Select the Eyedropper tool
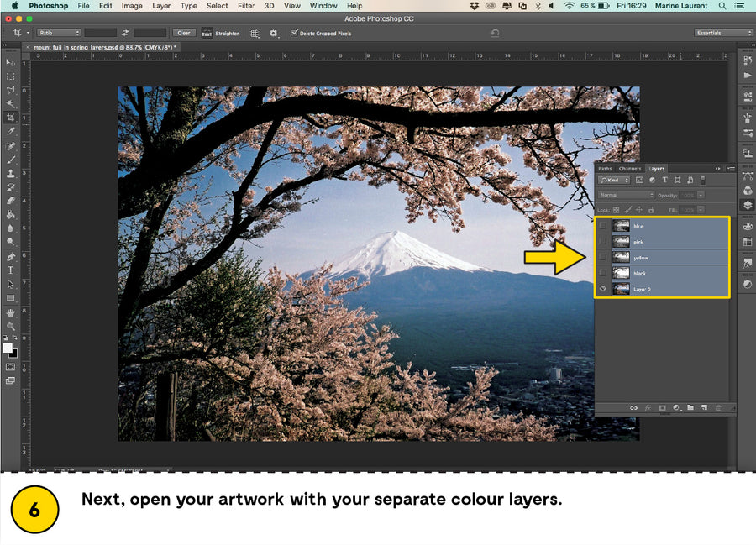 pos(11,132)
